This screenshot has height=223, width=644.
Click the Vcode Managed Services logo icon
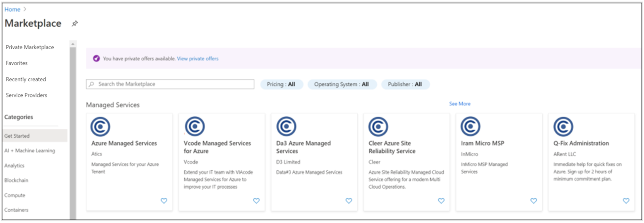[195, 127]
